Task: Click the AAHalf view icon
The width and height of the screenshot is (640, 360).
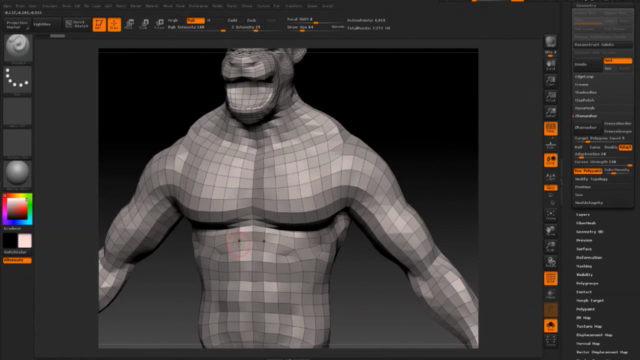Action: tap(551, 112)
